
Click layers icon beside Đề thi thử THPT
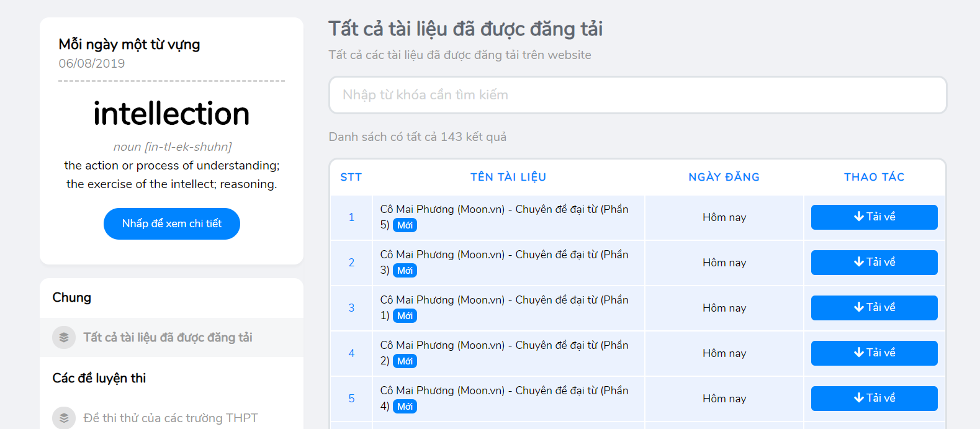(64, 418)
